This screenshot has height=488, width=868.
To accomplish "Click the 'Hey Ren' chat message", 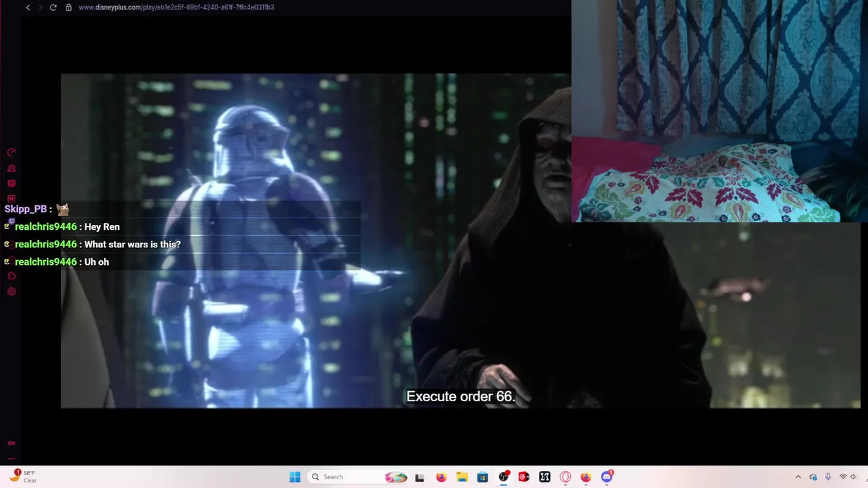I will pos(102,227).
